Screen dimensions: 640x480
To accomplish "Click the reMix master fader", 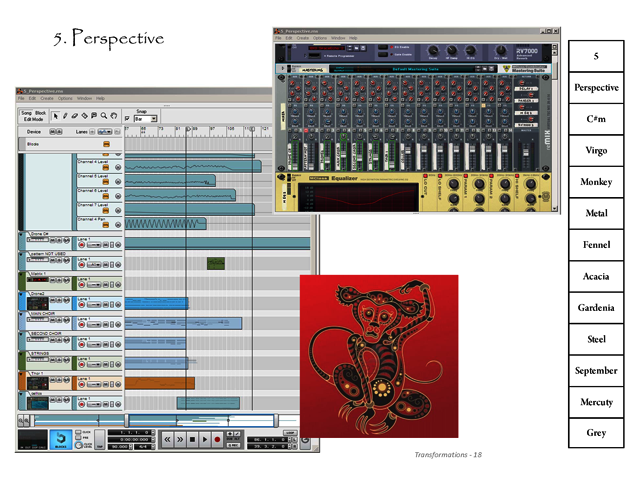I will (x=525, y=155).
